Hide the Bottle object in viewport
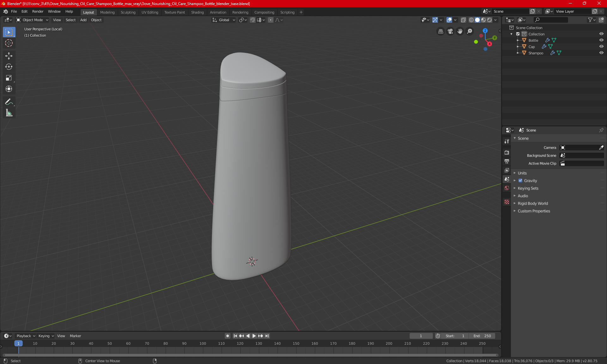 [601, 40]
